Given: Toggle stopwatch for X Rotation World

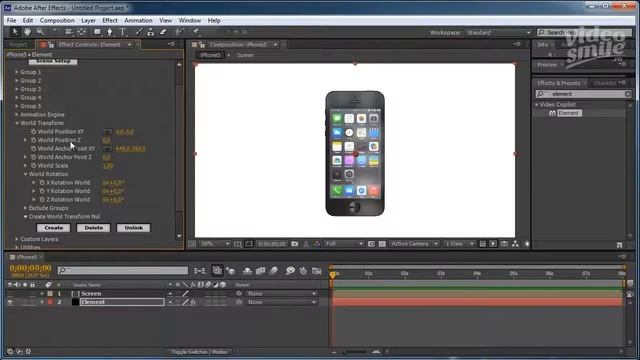Looking at the screenshot, I should (42, 182).
